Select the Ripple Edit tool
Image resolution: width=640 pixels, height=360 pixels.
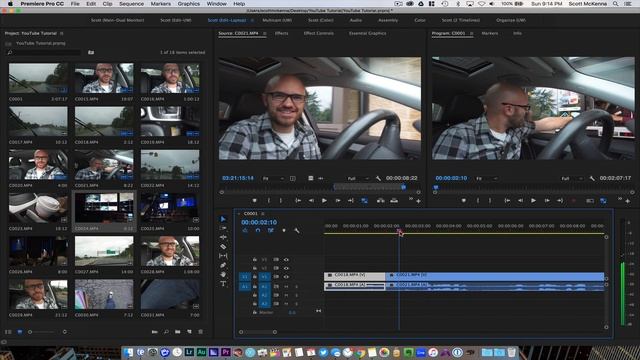pos(223,237)
